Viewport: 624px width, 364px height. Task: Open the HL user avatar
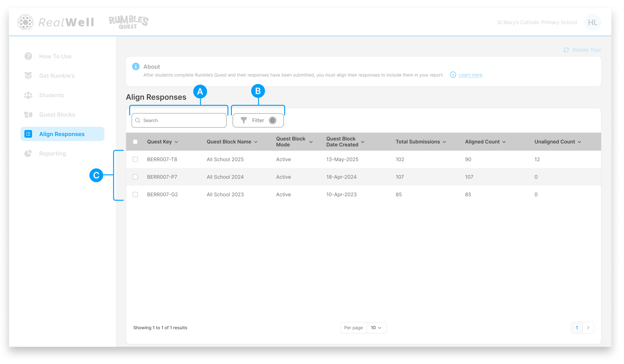pyautogui.click(x=592, y=22)
